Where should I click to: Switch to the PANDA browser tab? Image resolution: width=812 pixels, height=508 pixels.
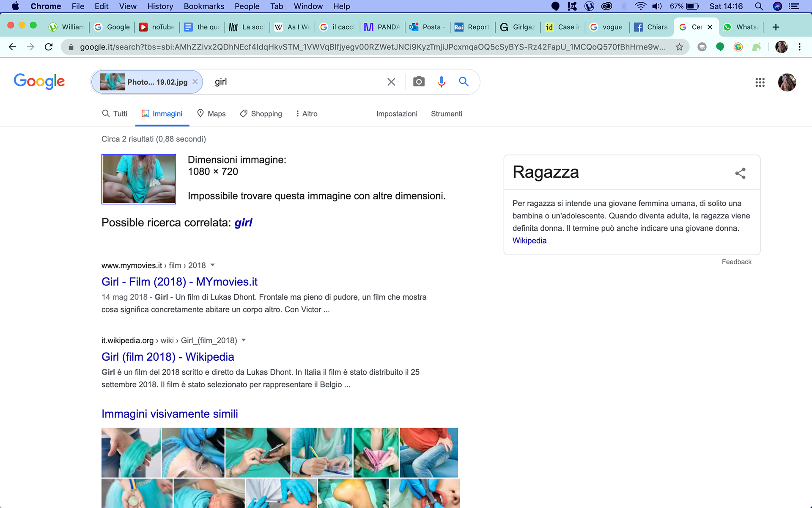pyautogui.click(x=382, y=27)
